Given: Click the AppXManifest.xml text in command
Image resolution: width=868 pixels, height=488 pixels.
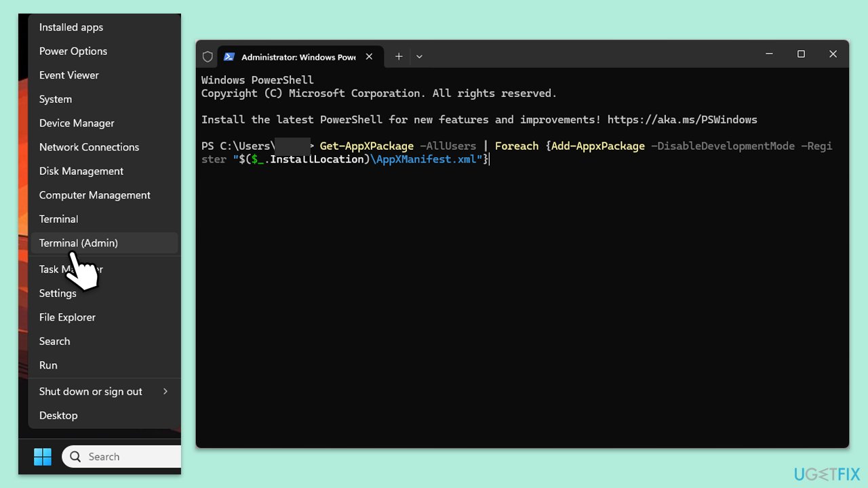Looking at the screenshot, I should (x=427, y=159).
